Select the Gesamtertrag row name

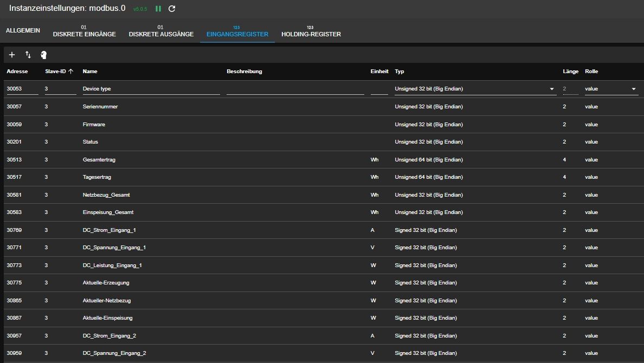pyautogui.click(x=99, y=160)
